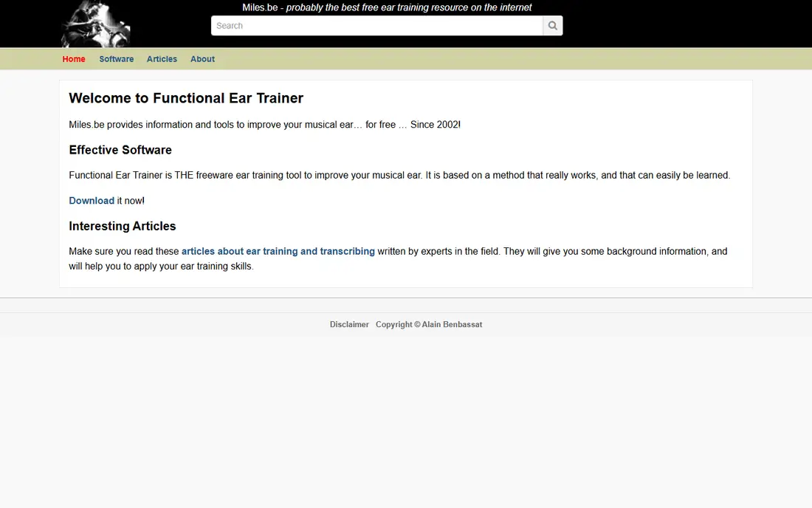Image resolution: width=812 pixels, height=508 pixels.
Task: Click the paragraph describing THE freeware ear training tool
Action: point(399,175)
